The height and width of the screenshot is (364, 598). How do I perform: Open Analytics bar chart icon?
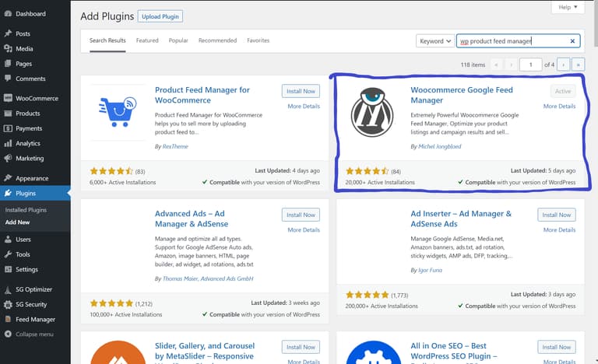click(x=8, y=143)
